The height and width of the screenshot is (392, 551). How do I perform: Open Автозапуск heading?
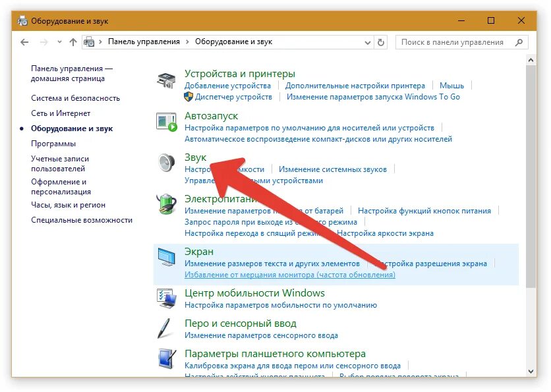[x=211, y=116]
